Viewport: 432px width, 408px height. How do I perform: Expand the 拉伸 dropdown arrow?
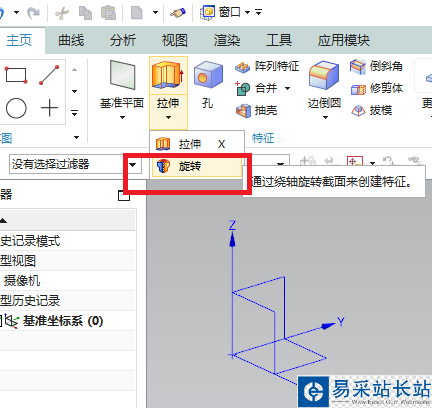(x=168, y=117)
